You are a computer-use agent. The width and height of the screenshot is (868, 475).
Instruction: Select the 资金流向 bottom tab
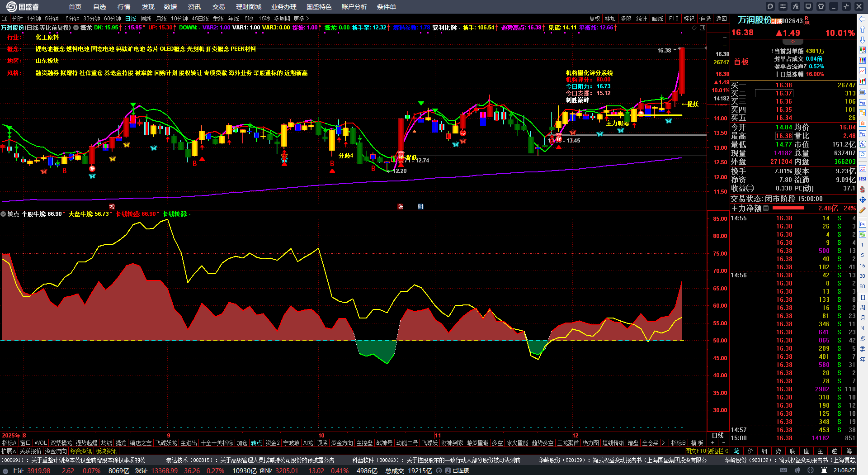56,451
